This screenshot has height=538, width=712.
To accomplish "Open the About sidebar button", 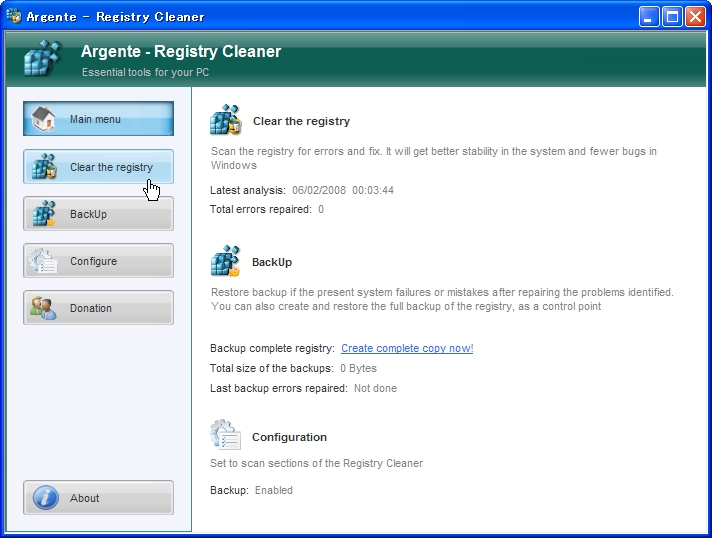I will click(x=98, y=498).
